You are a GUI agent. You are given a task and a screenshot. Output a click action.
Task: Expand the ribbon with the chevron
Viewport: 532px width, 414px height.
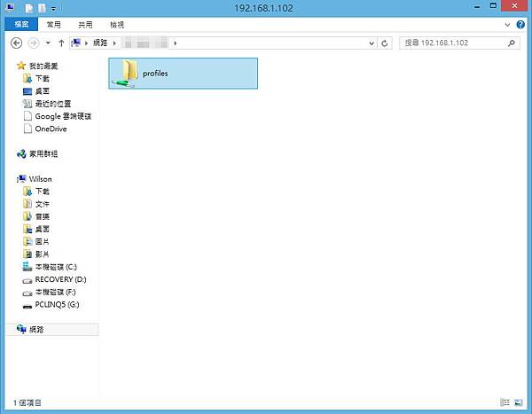pos(507,25)
